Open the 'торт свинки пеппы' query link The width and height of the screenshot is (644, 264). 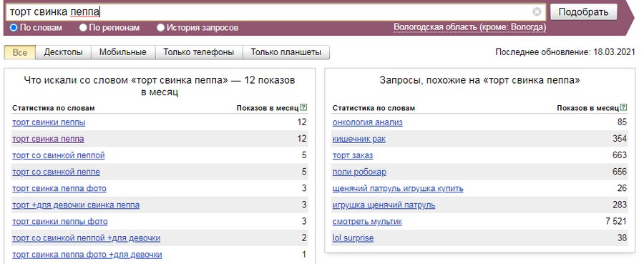click(x=49, y=122)
